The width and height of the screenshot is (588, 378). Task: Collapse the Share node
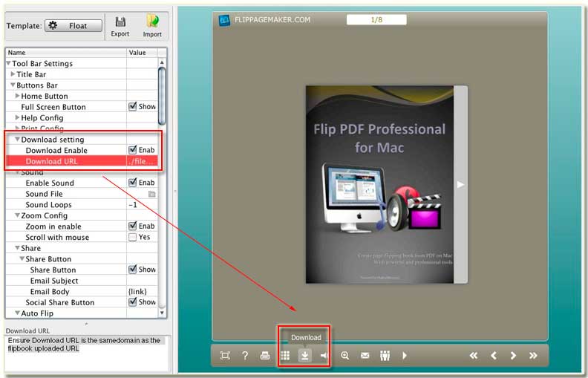18,248
